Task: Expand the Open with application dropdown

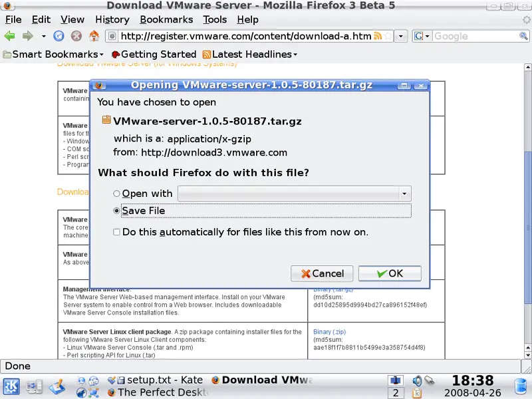Action: point(404,194)
